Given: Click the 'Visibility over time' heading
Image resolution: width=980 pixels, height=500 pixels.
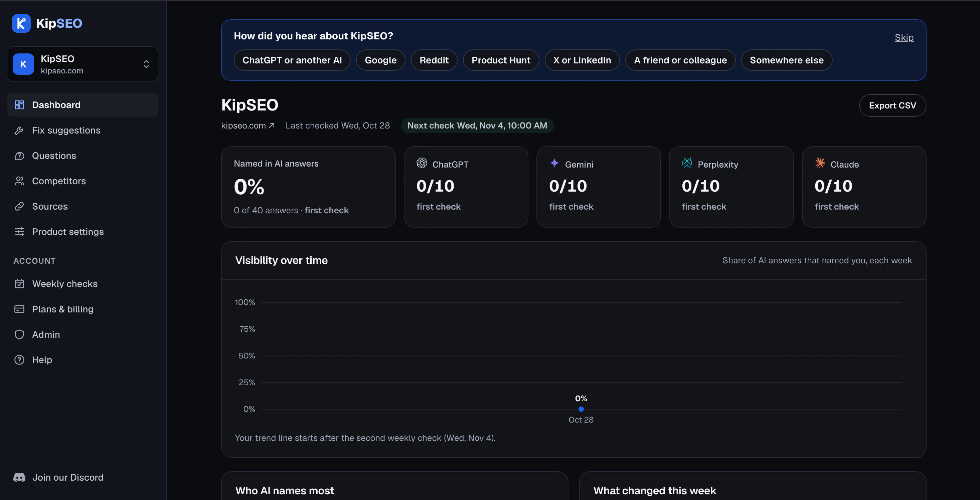Looking at the screenshot, I should [281, 260].
